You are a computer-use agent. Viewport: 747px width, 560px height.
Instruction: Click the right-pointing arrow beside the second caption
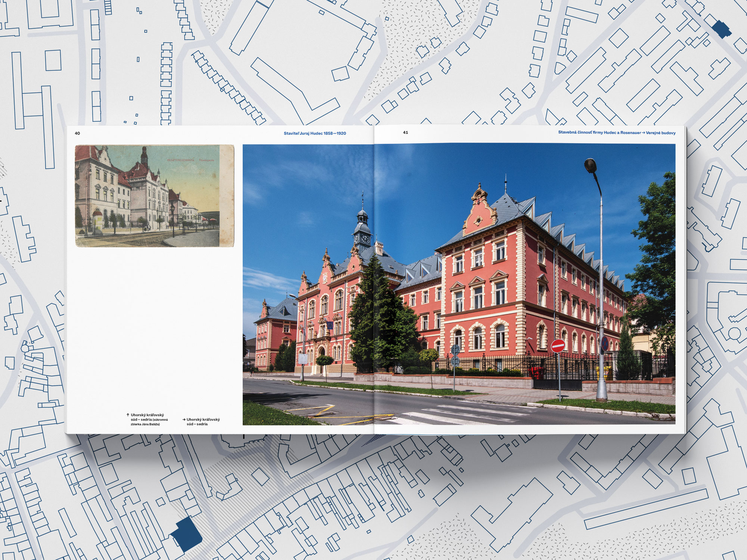[x=184, y=420]
